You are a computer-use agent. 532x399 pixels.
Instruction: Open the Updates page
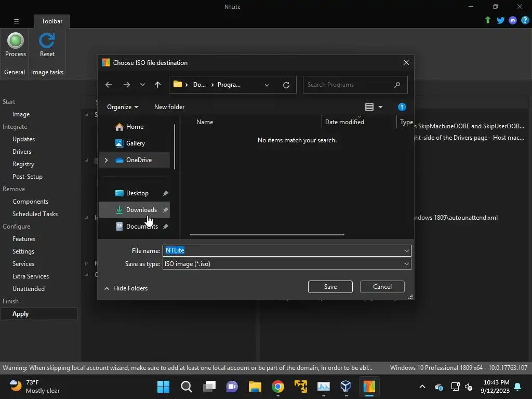24,139
